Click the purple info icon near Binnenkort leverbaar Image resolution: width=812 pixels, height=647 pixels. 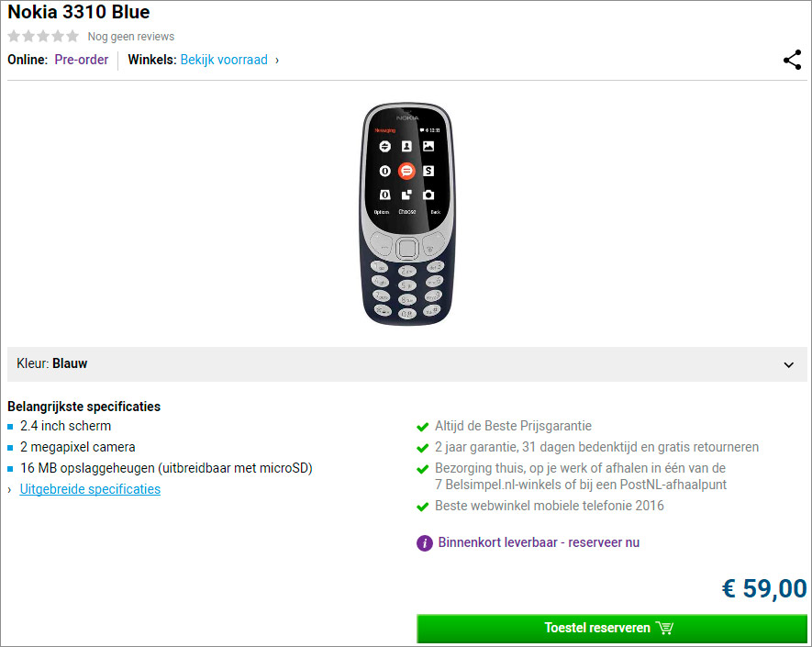[x=425, y=543]
